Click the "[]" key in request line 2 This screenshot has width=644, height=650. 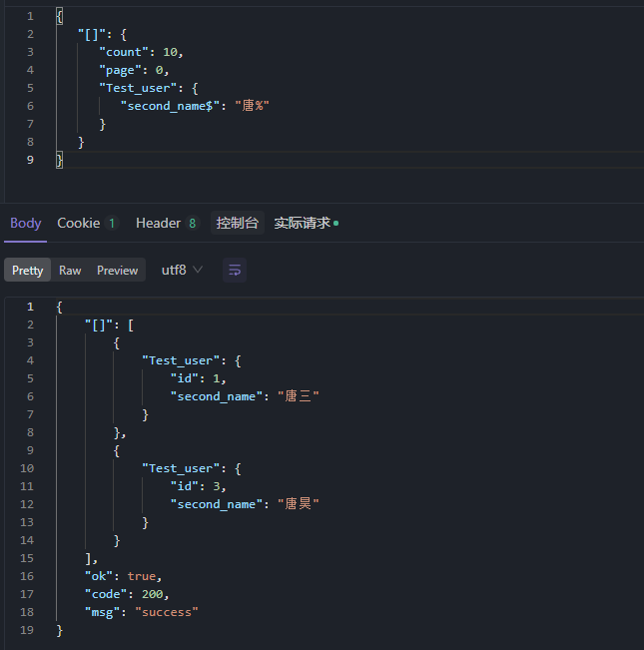pyautogui.click(x=92, y=34)
